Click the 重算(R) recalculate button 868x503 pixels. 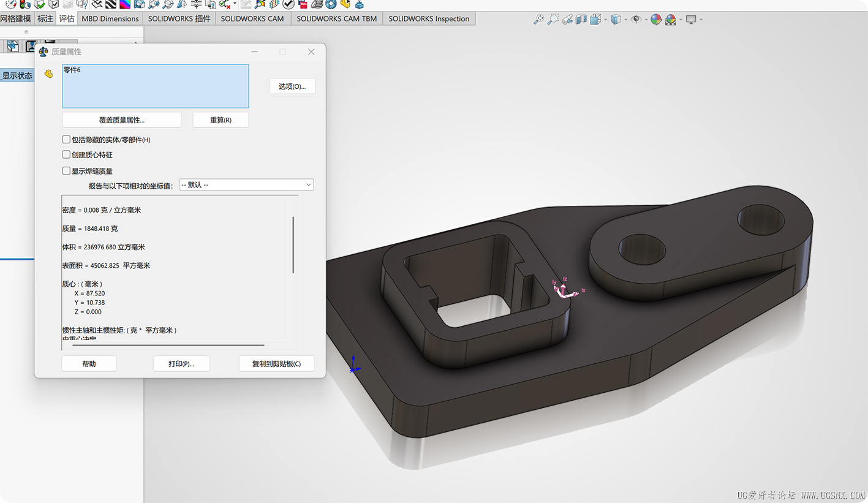pos(221,120)
